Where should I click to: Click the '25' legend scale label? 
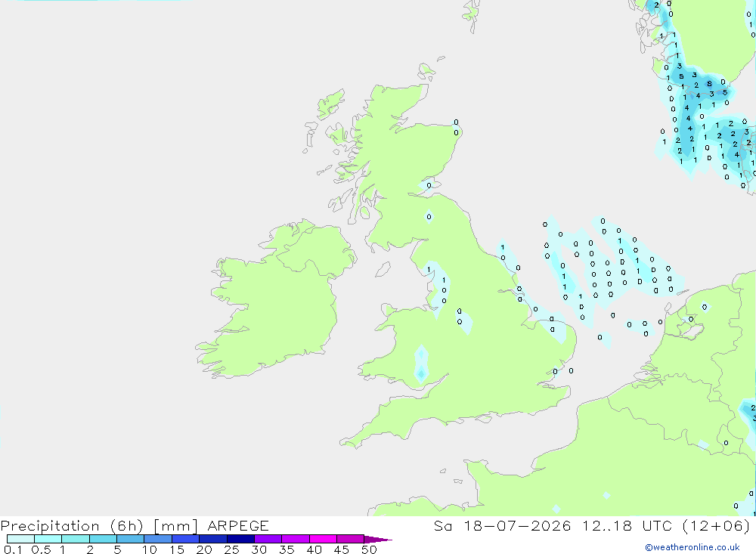[232, 549]
